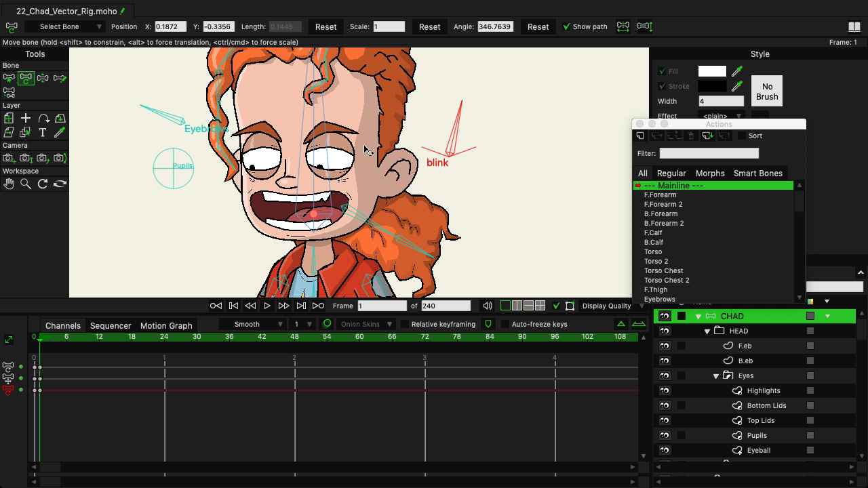The height and width of the screenshot is (488, 868).
Task: Select the Bone Strength tool
Action: tap(42, 78)
